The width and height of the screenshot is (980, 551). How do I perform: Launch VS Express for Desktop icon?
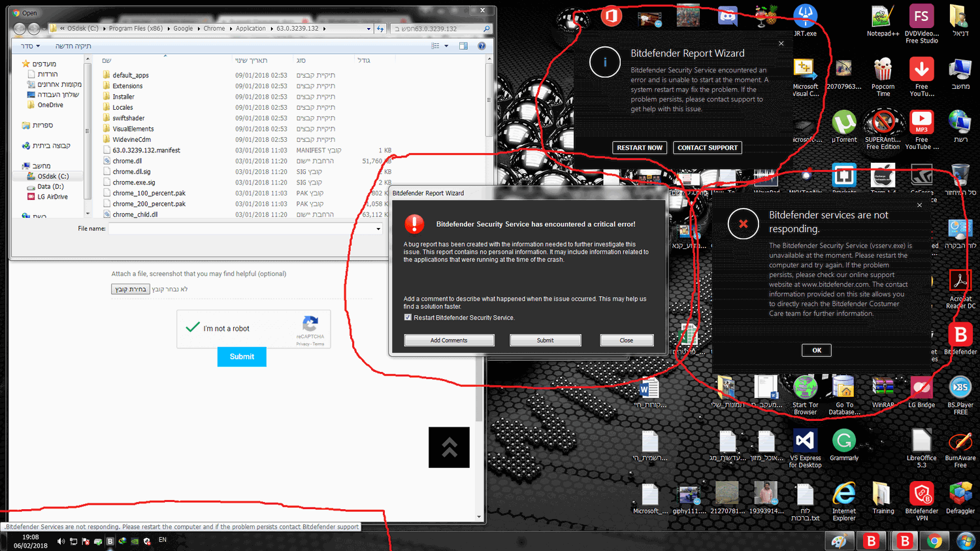point(805,448)
